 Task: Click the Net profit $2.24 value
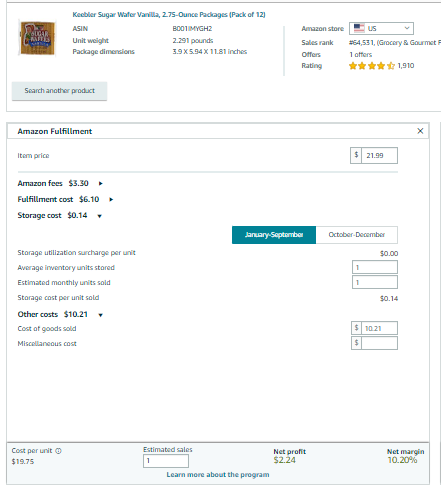(x=285, y=460)
